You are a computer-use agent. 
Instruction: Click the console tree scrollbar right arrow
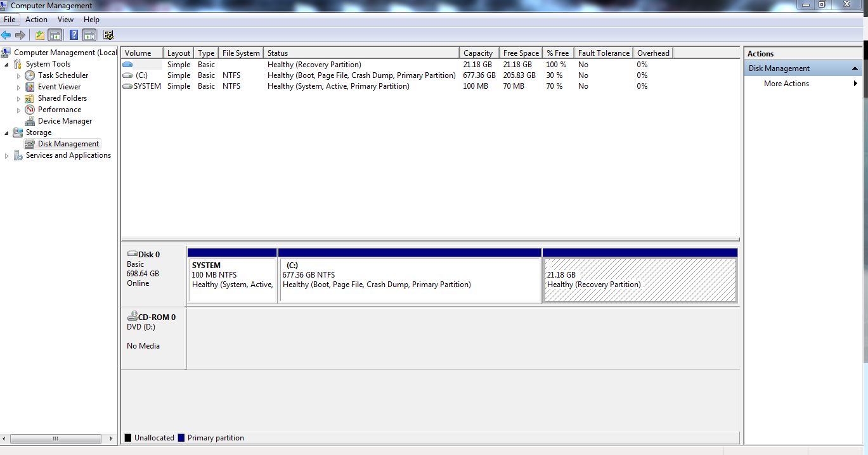(x=112, y=439)
